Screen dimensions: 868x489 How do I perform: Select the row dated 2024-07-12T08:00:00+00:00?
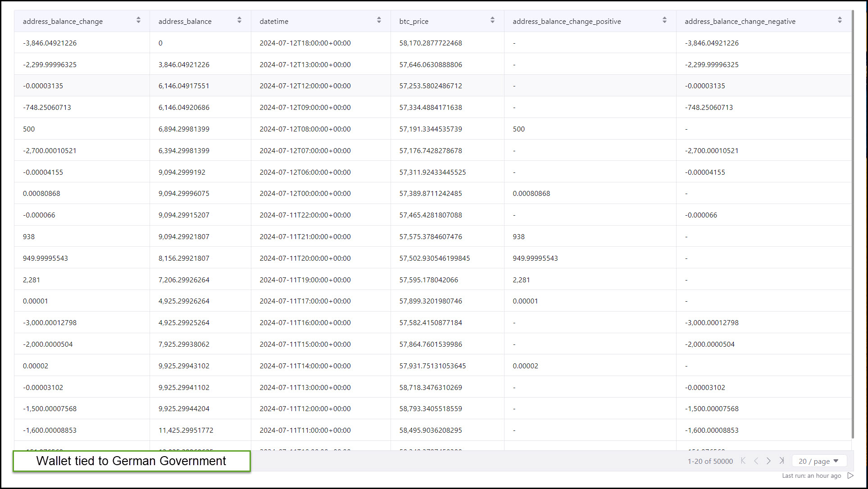tap(305, 129)
